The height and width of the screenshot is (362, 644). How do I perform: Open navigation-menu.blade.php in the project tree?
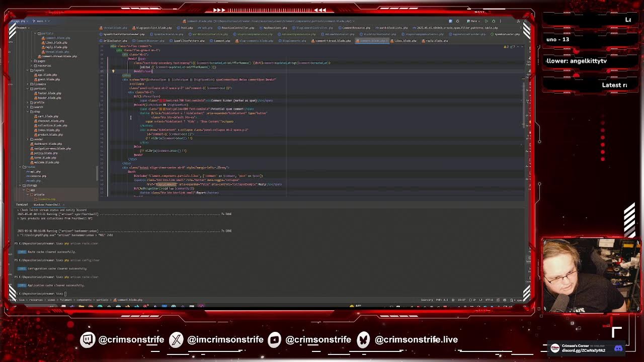(x=50, y=148)
